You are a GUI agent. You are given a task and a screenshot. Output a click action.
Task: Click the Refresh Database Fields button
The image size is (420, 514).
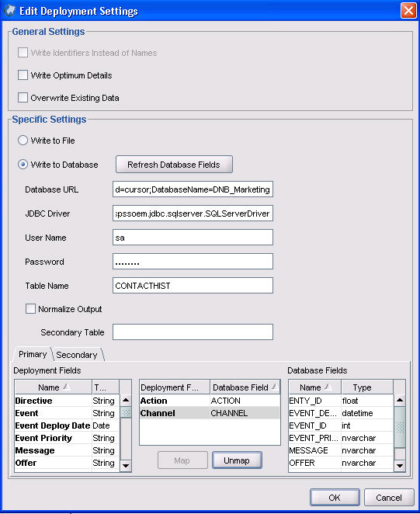[x=174, y=165]
